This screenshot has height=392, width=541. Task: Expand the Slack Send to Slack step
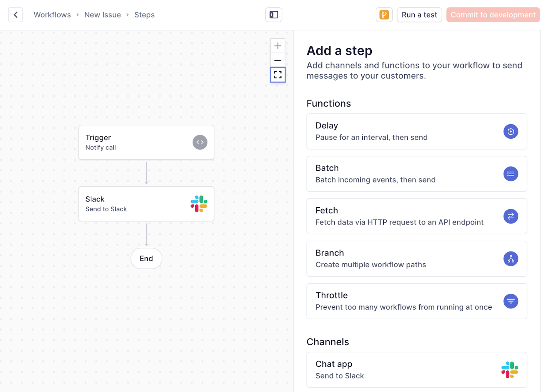(146, 204)
